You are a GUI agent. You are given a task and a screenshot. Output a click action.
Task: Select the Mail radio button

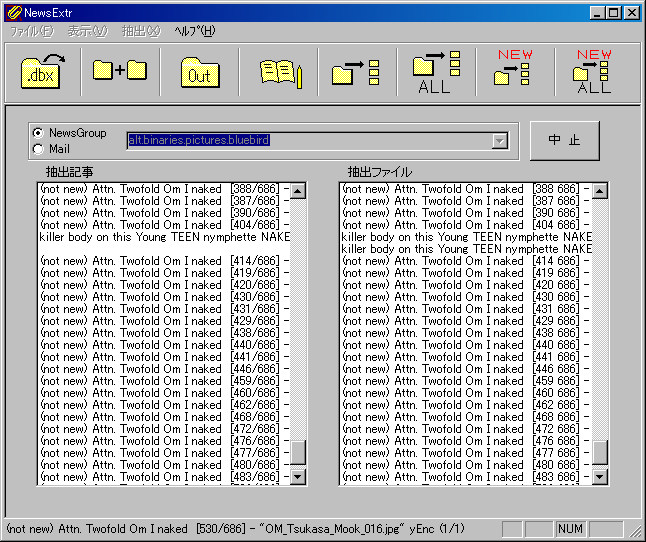click(38, 149)
